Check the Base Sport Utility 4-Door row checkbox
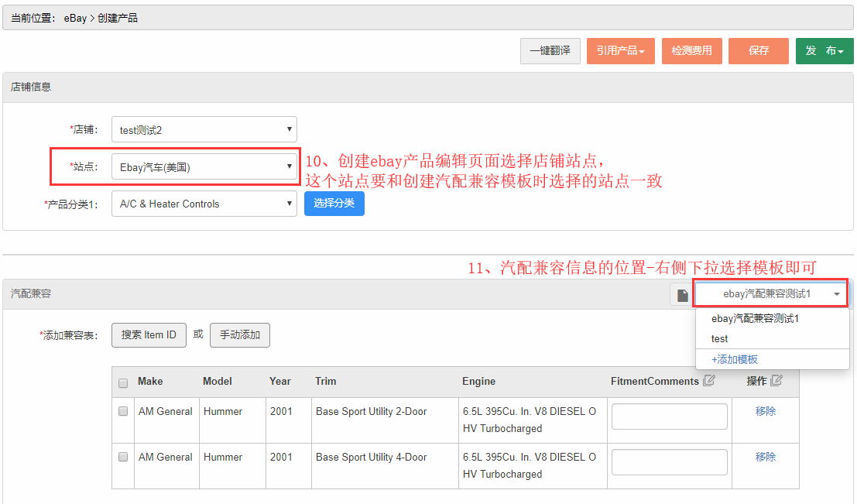The height and width of the screenshot is (504, 857). click(x=123, y=457)
